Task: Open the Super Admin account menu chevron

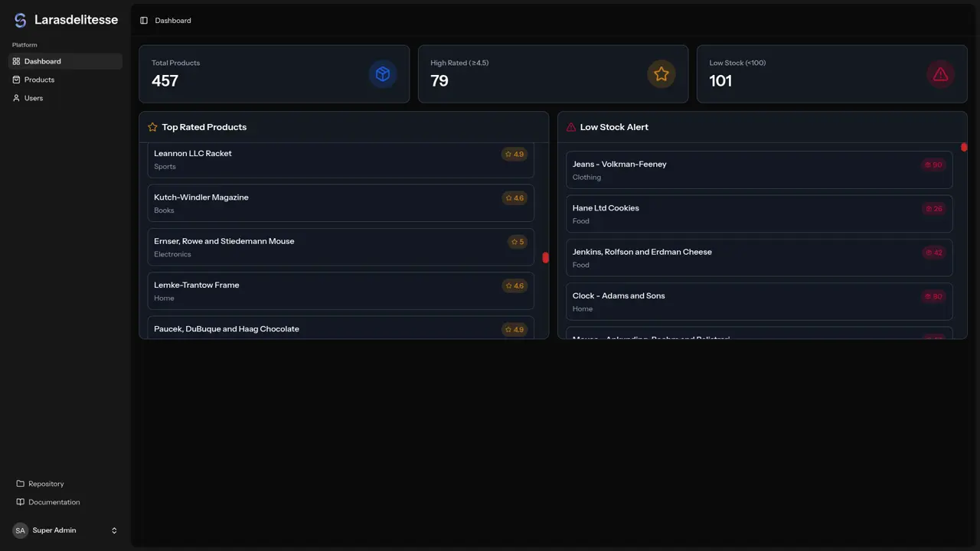Action: pos(114,530)
